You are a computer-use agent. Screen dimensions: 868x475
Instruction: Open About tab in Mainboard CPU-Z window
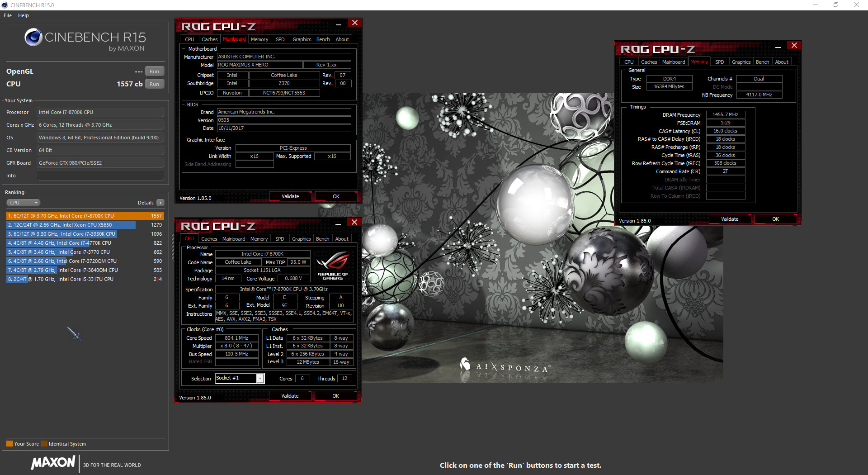pos(342,39)
